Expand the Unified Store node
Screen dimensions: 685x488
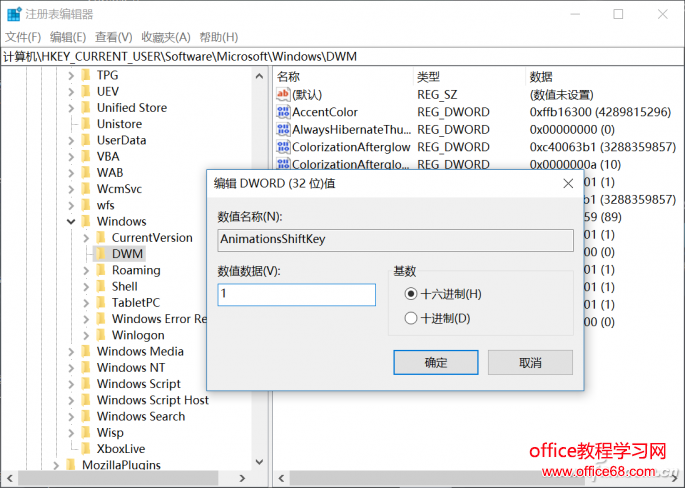click(71, 108)
